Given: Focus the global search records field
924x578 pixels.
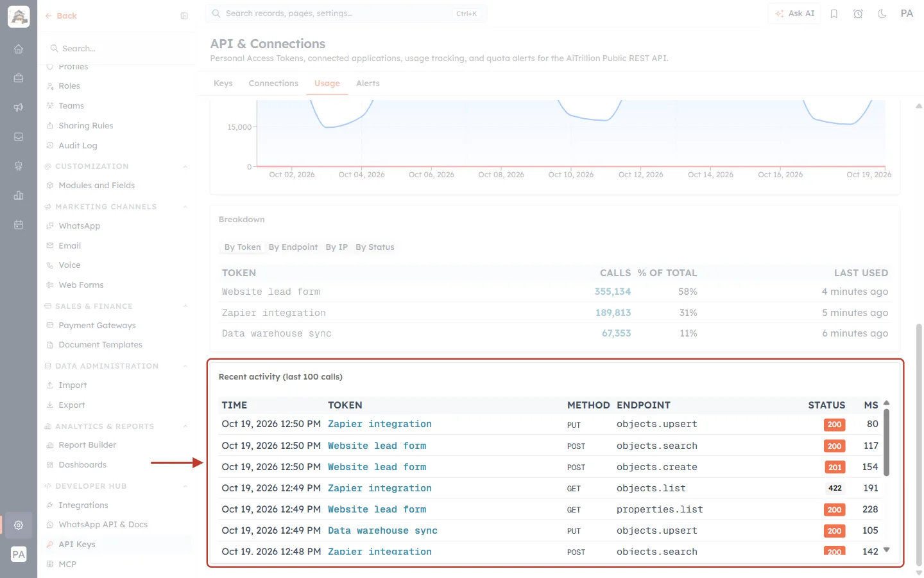Looking at the screenshot, I should coord(346,13).
